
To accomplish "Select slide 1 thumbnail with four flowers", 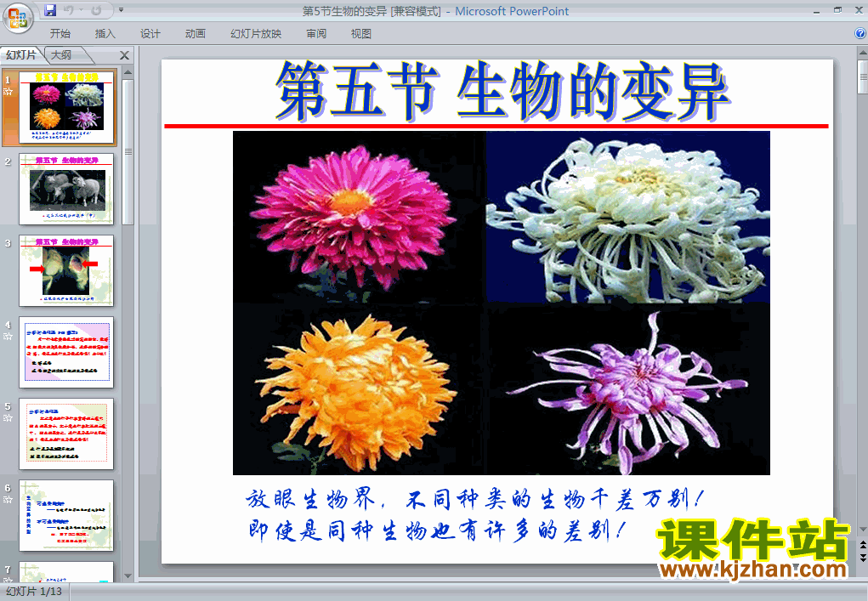I will (x=66, y=107).
